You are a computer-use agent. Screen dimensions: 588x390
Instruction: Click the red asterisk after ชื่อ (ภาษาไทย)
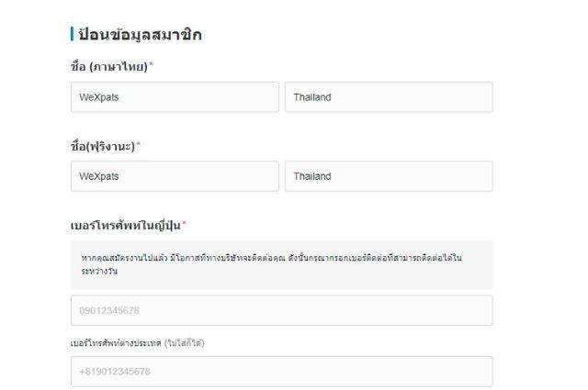pos(152,66)
